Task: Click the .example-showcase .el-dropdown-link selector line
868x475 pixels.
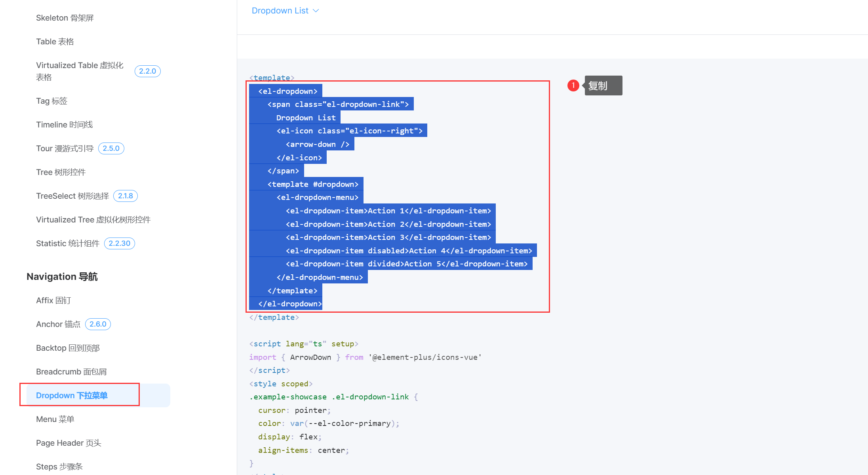Action: click(x=333, y=397)
